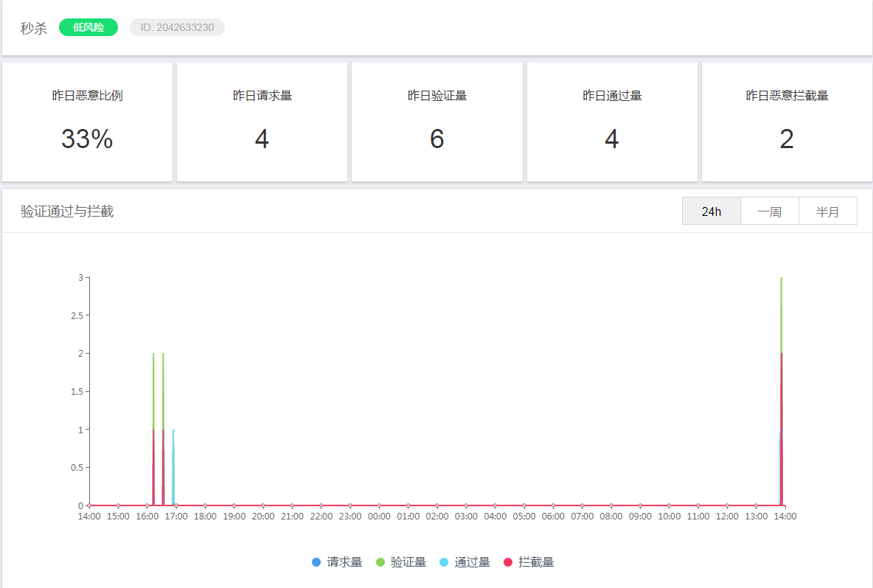This screenshot has height=588, width=873.
Task: Click the green spike peaking at 3
Action: point(782,312)
